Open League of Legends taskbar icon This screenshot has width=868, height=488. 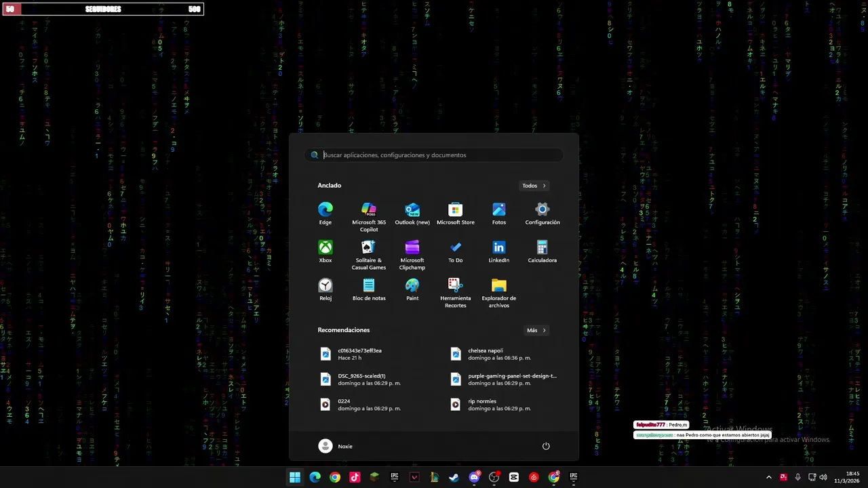[434, 477]
